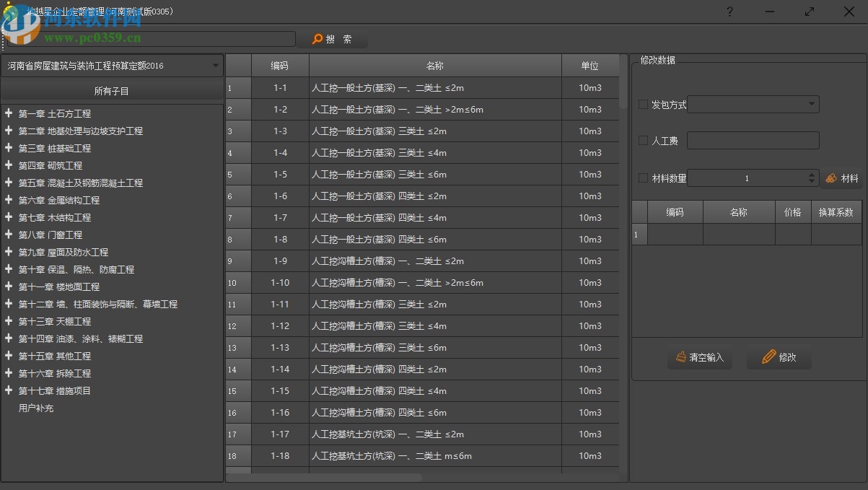Click the magnifier search button
The height and width of the screenshot is (490, 868).
(x=332, y=40)
